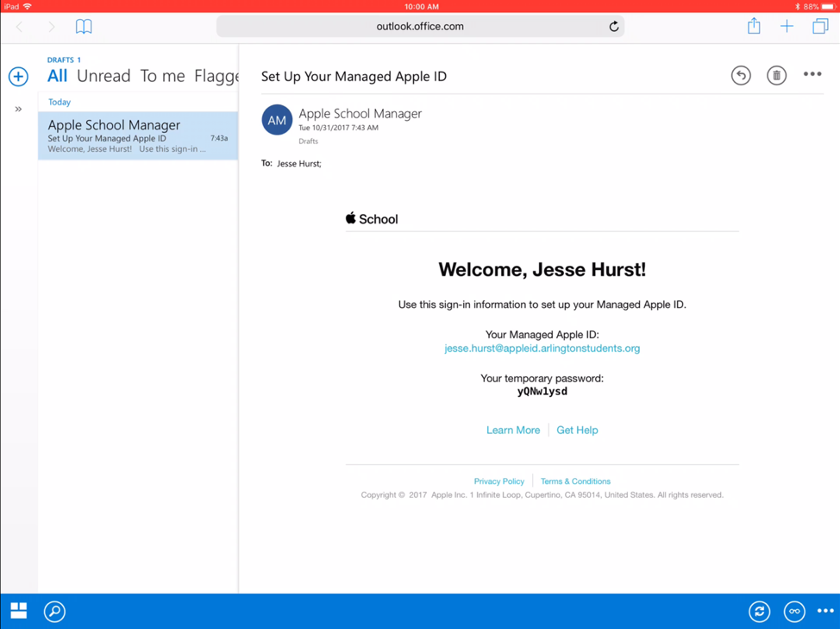
Task: Select the To me filter tab
Action: tap(162, 76)
